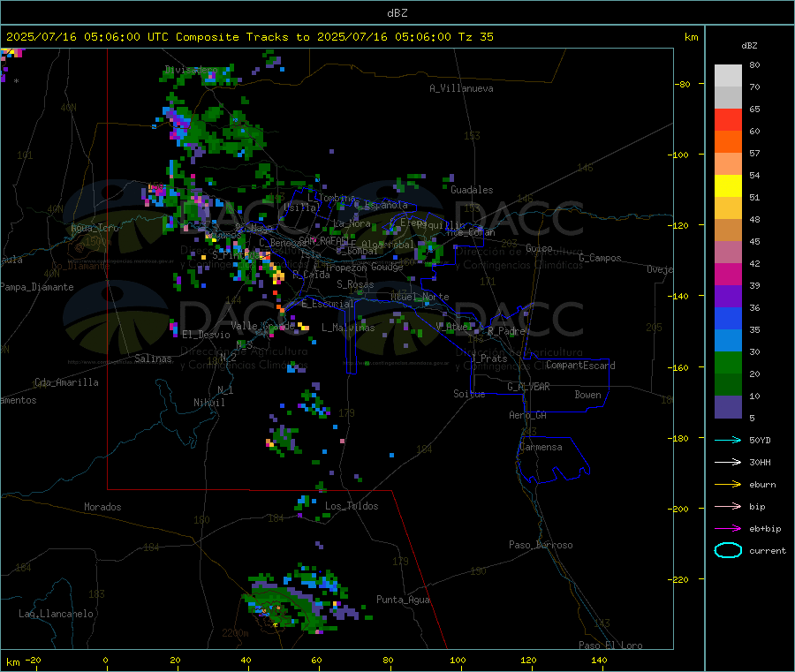Screen dimensions: 795x672
Task: Click the 'Carmensa' map label
Action: [x=541, y=447]
